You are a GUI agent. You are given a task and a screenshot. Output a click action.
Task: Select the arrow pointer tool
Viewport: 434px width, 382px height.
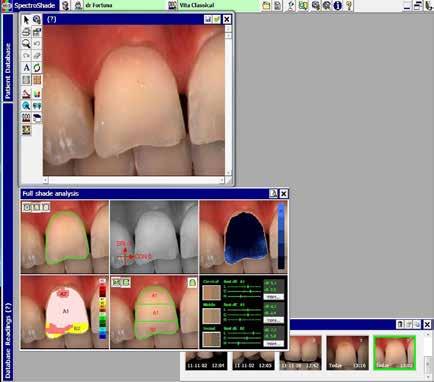(x=26, y=20)
